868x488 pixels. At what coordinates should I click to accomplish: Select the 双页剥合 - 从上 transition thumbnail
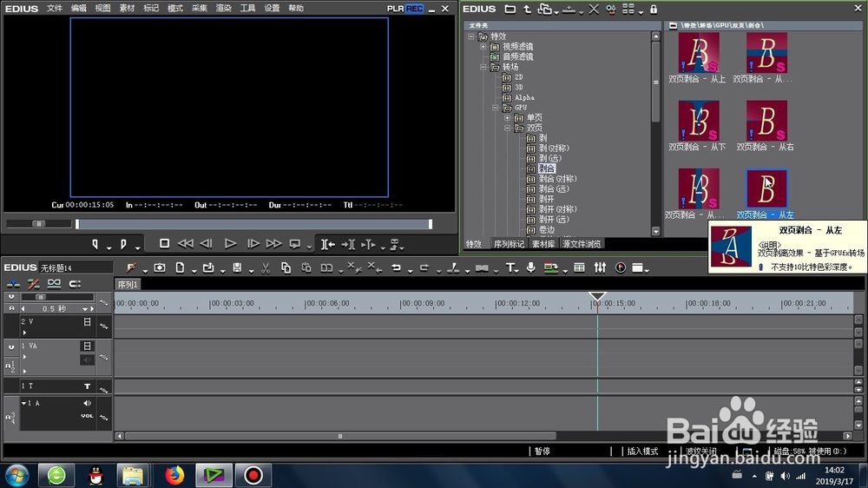(698, 53)
